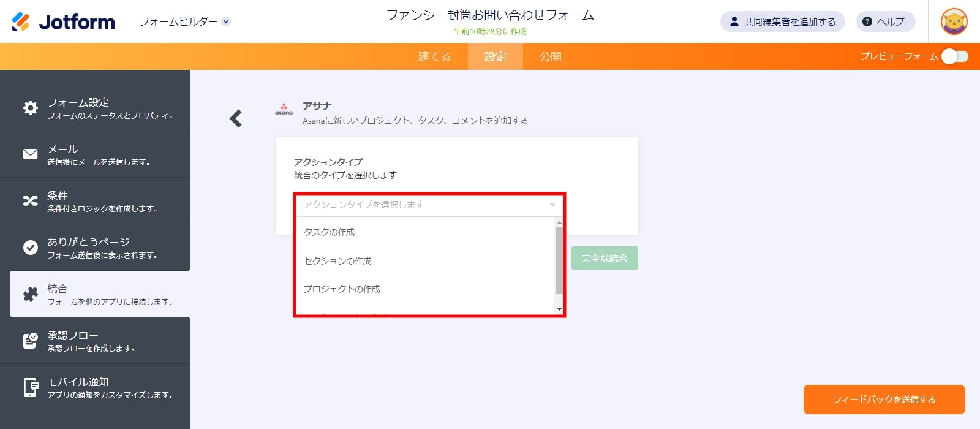980x429 pixels.
Task: Select タスクの作成 from the action list
Action: pos(330,232)
